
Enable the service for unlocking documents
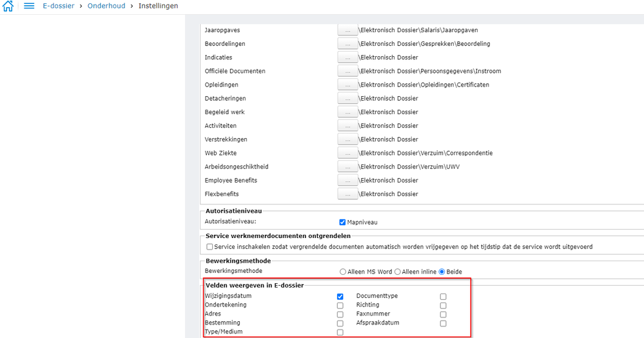[210, 247]
